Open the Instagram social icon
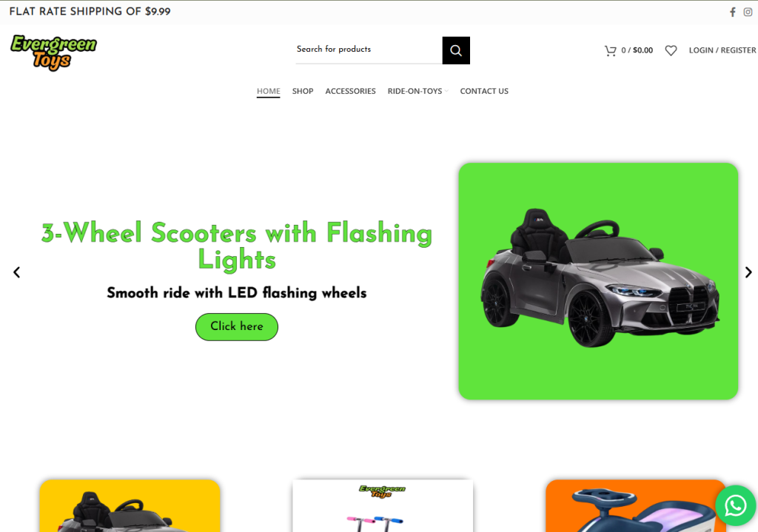This screenshot has height=532, width=758. click(748, 12)
